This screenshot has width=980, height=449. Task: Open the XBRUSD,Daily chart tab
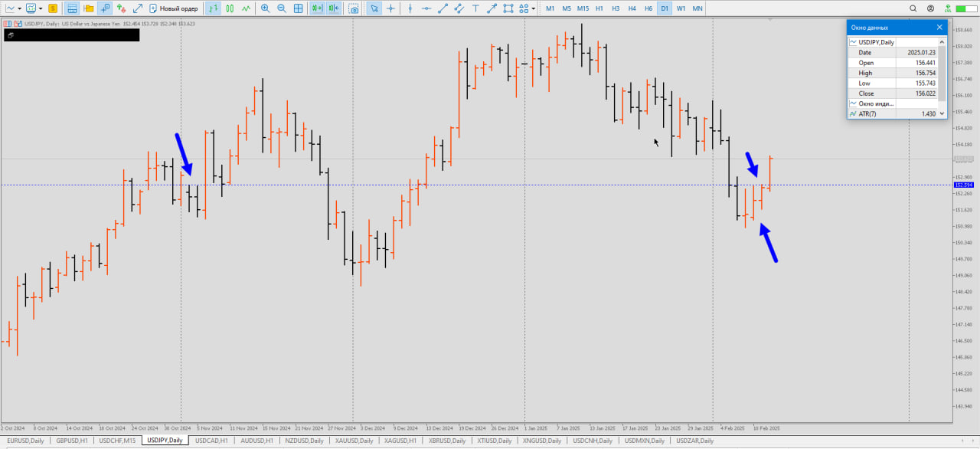[446, 441]
